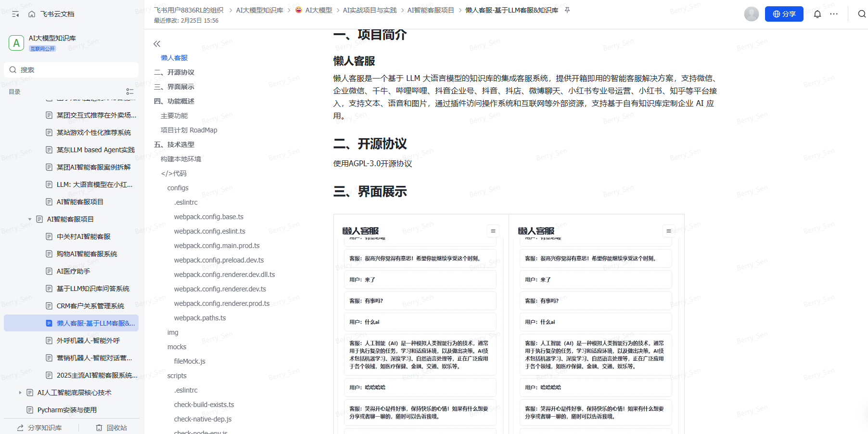Click the document icon beside CRM客户关系管理系统
The width and height of the screenshot is (868, 434).
pyautogui.click(x=49, y=306)
